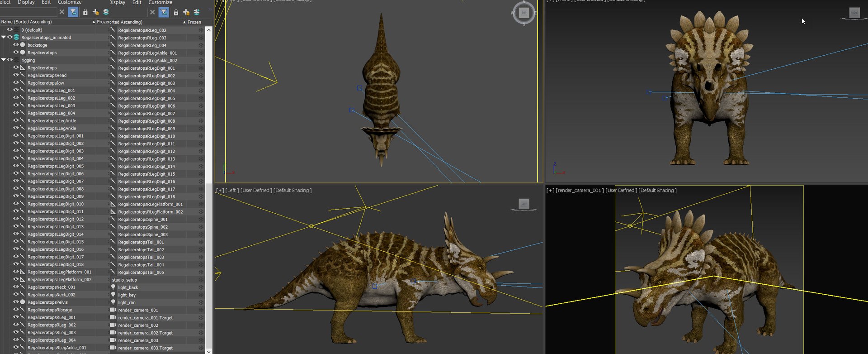Click bone icon of RegaliceratopsSpine_002
The image size is (868, 354).
pos(113,227)
